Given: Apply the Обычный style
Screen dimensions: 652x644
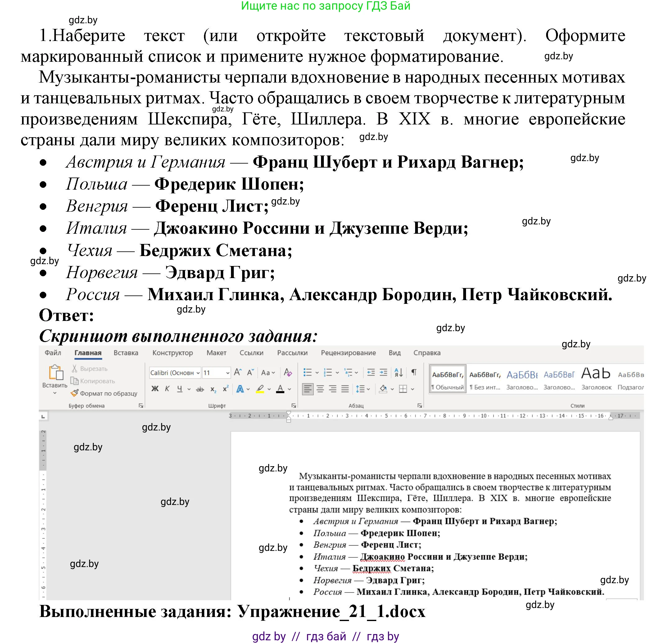Looking at the screenshot, I should tap(447, 379).
